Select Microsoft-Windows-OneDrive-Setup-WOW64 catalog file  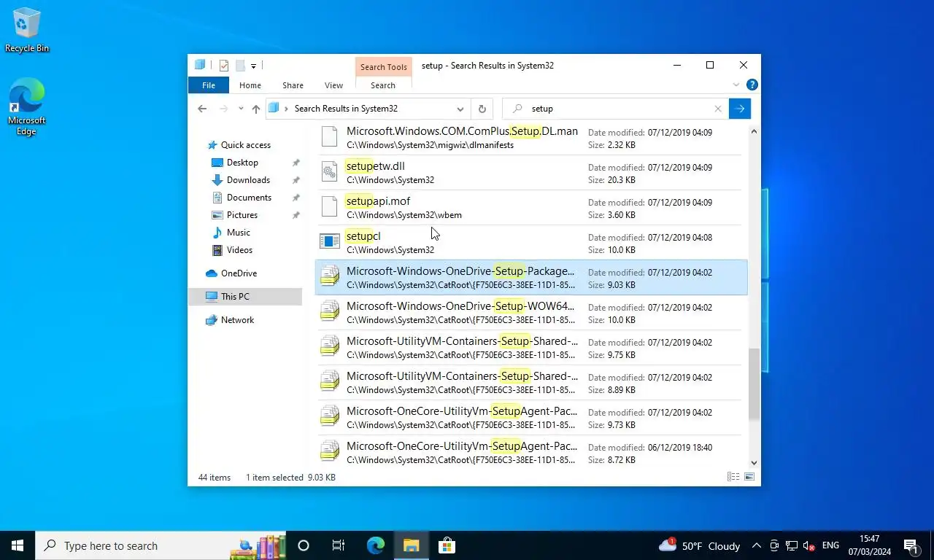pyautogui.click(x=531, y=313)
